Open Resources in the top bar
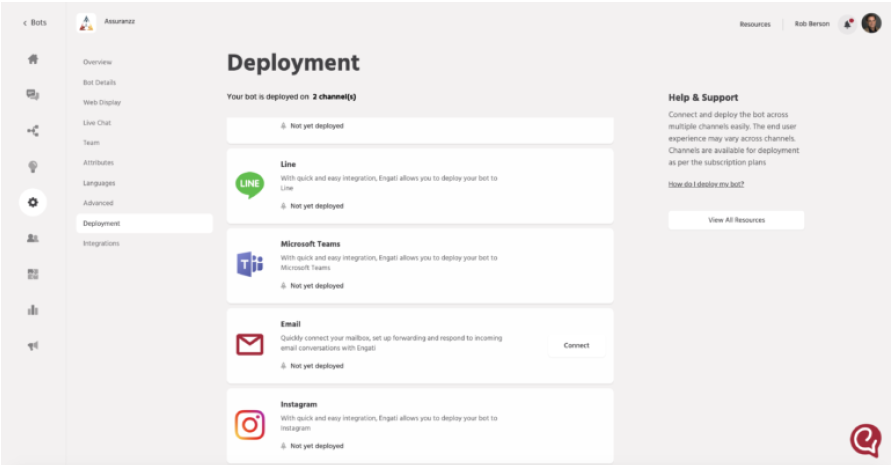The image size is (892, 465). [x=755, y=24]
